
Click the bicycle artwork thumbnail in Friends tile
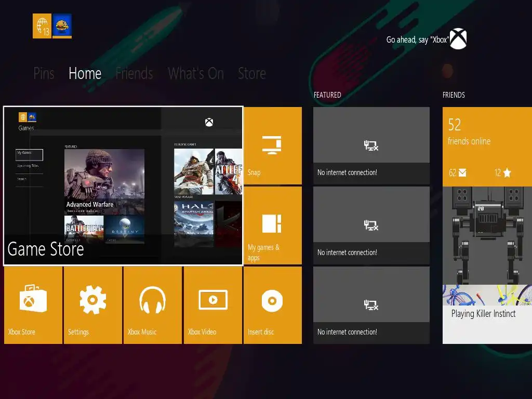[487, 295]
